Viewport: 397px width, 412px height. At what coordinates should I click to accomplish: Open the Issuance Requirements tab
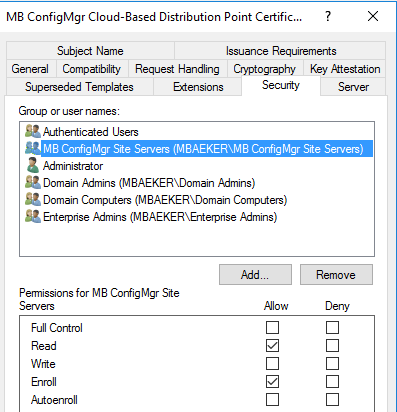[x=281, y=51]
